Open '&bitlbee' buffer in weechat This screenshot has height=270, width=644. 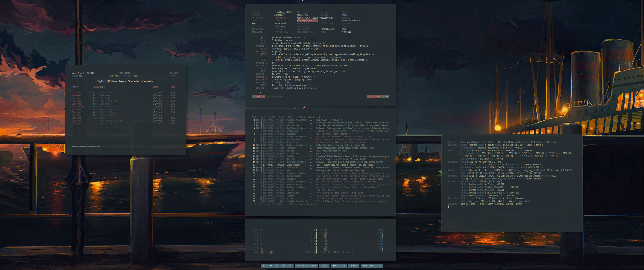tap(279, 15)
